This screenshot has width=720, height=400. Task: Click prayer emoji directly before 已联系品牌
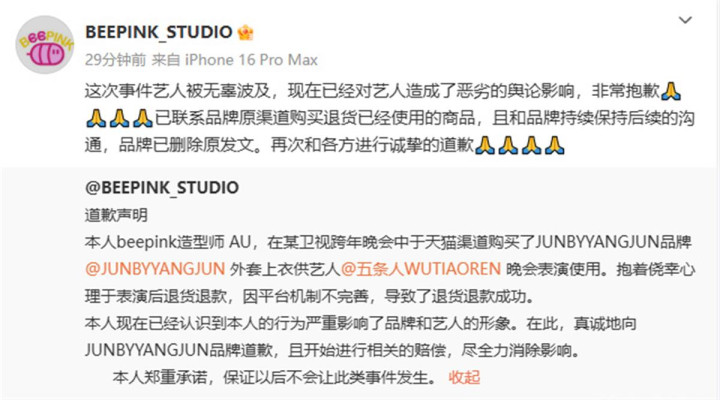click(x=143, y=118)
